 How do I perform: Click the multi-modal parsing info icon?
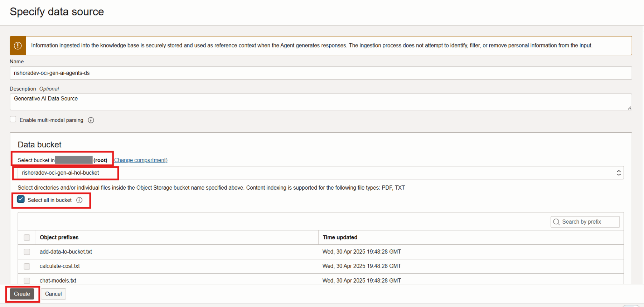[x=91, y=120]
